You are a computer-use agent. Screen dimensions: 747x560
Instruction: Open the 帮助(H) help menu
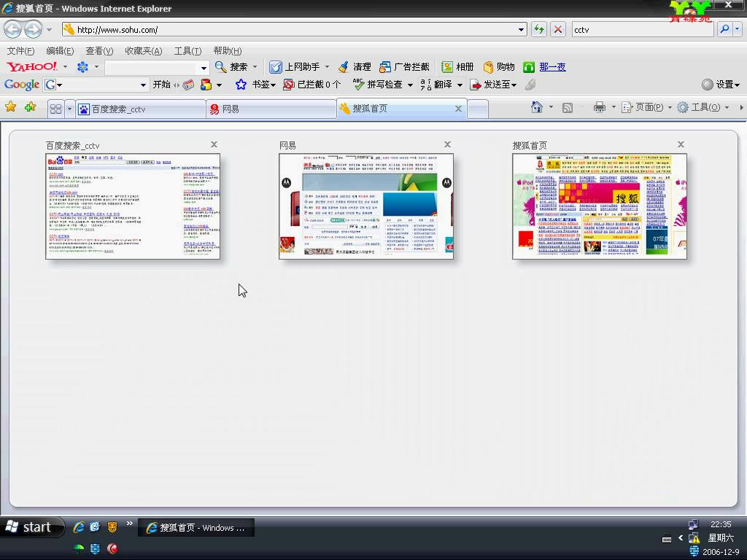tap(228, 51)
